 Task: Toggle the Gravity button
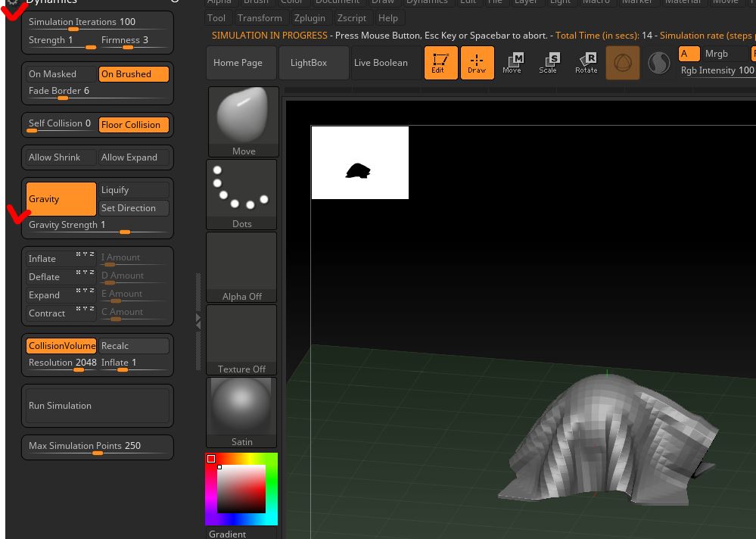[61, 198]
